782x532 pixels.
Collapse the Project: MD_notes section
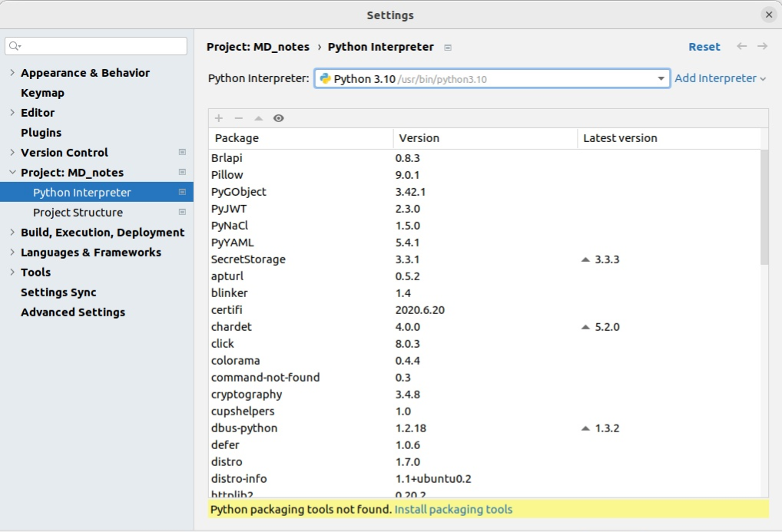click(12, 173)
